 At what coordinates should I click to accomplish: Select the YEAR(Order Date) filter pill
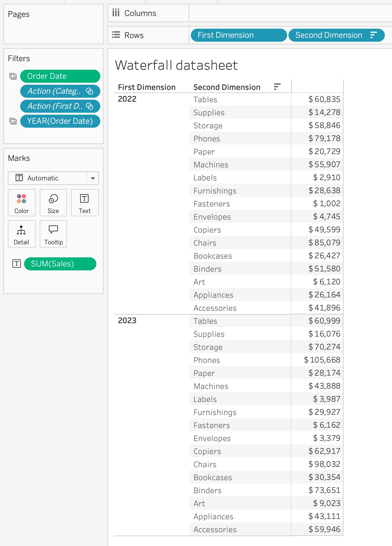click(x=60, y=121)
